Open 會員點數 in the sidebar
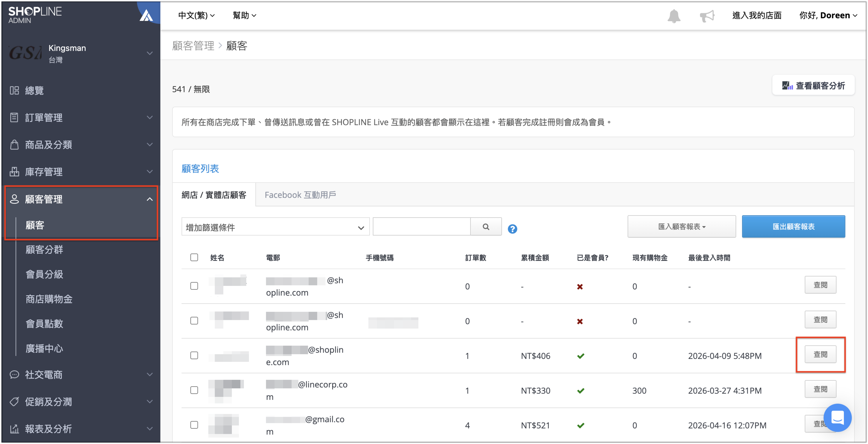 tap(44, 324)
